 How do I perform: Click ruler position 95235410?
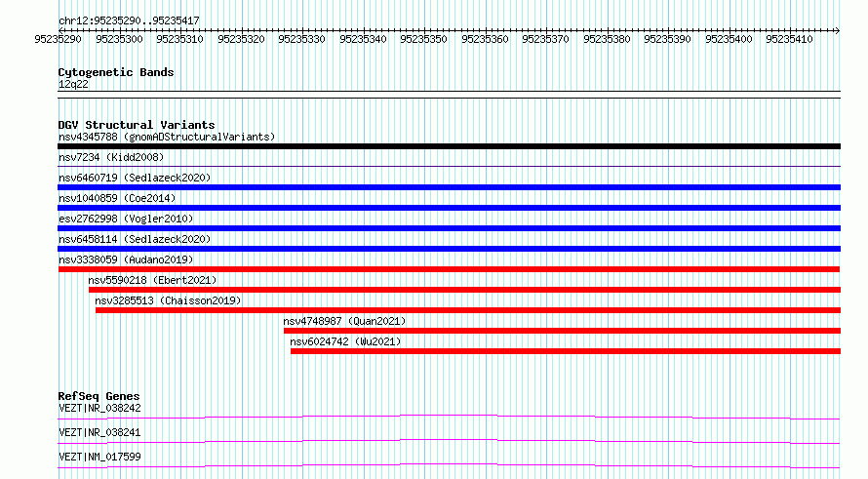(x=789, y=39)
